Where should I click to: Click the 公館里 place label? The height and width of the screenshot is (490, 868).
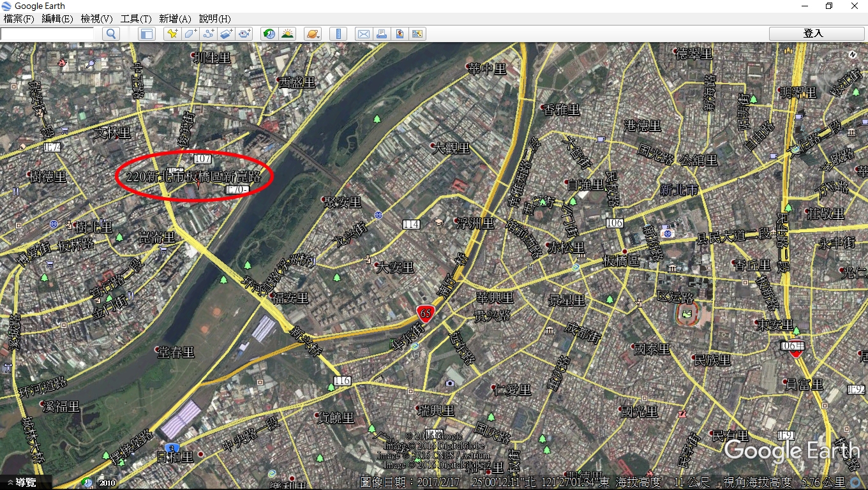[698, 160]
